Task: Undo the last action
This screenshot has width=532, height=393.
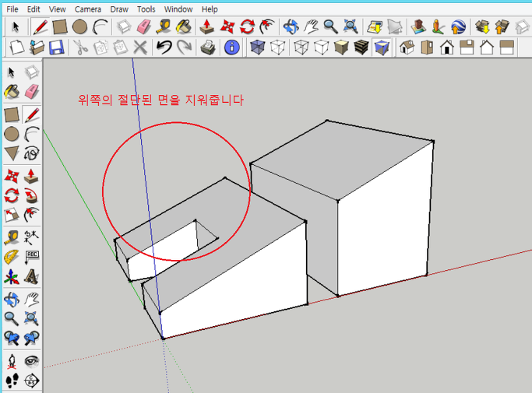Action: click(164, 47)
